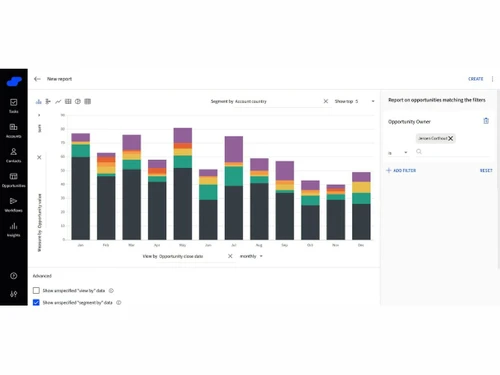Clear the Segment by Account country field

(326, 101)
